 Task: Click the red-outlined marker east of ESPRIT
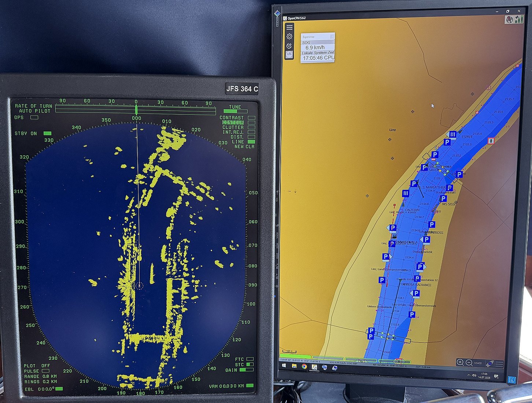(x=491, y=141)
